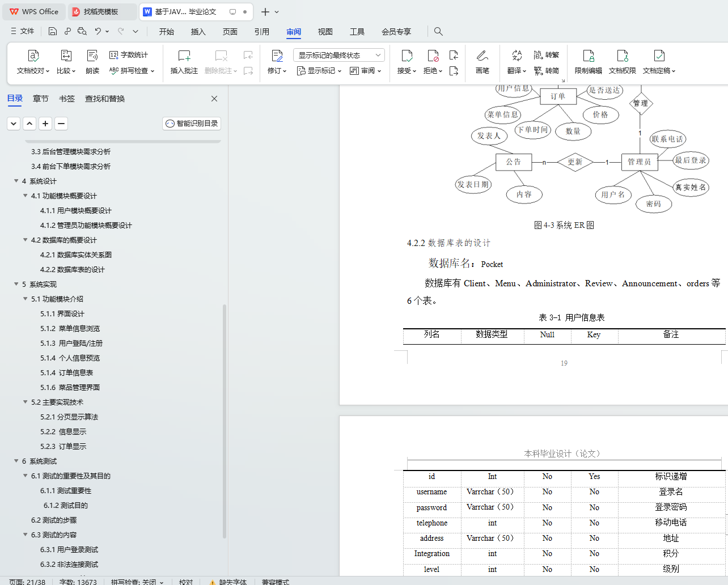Viewport: 728px width, 585px height.
Task: Jump to heading 5.1.3 用户登陆/注册
Action: [x=71, y=343]
